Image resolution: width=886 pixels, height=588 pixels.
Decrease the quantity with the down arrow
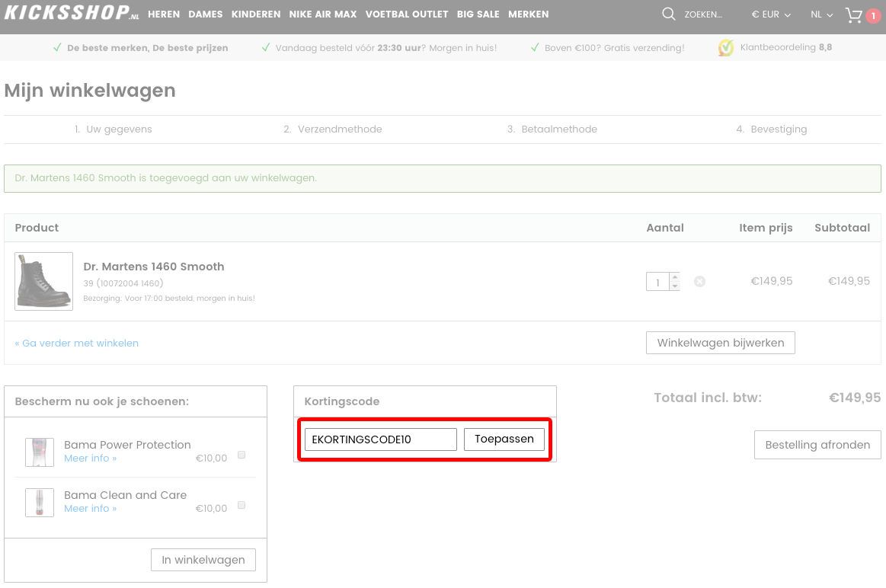(x=675, y=286)
